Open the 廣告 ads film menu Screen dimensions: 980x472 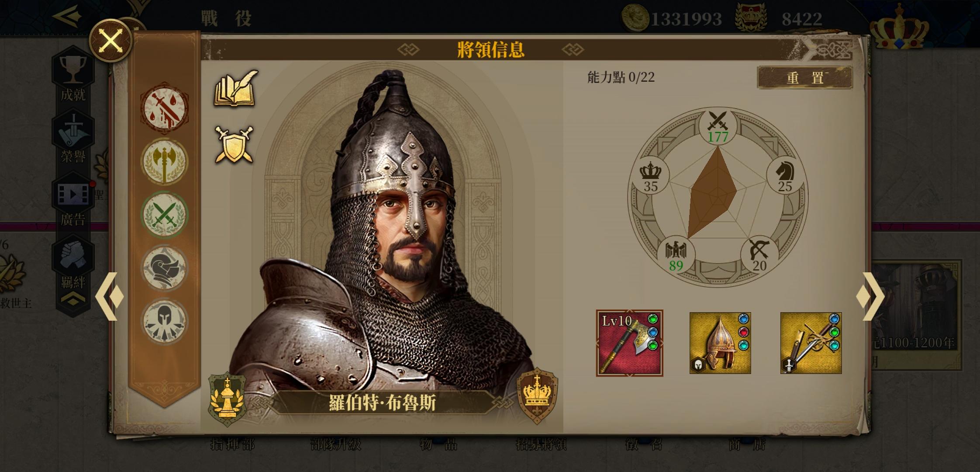[x=73, y=201]
